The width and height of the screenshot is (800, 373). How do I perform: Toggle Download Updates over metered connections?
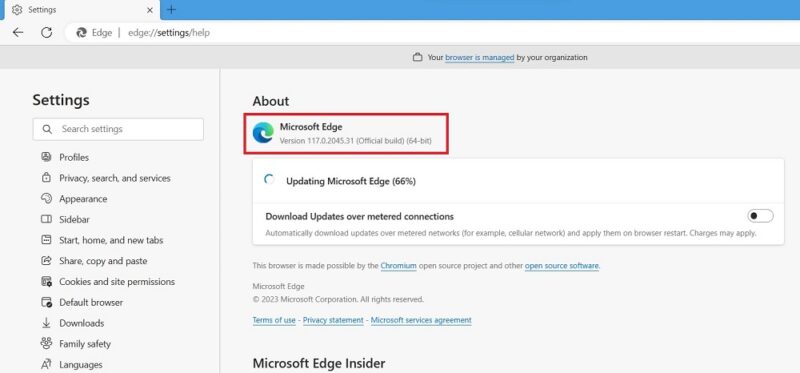(x=760, y=216)
